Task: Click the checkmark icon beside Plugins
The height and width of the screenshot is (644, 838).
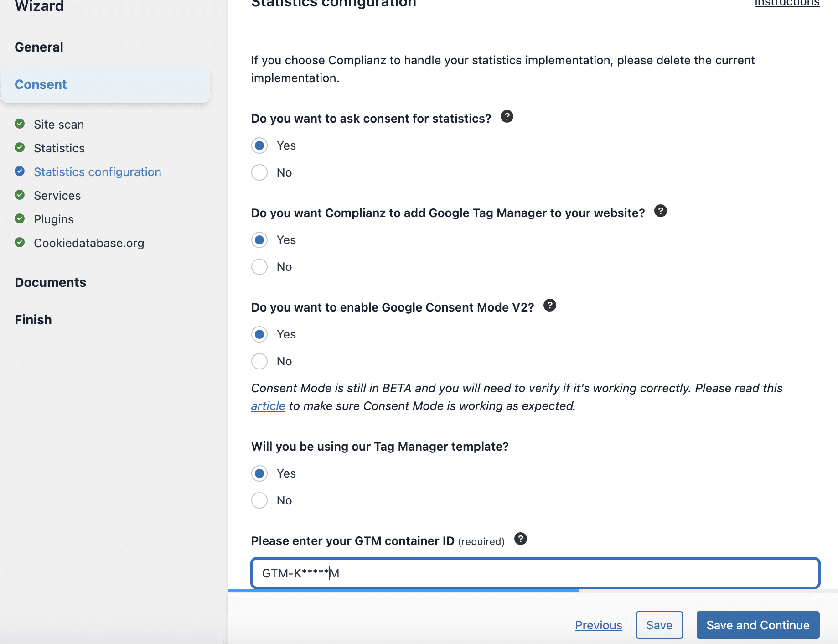Action: pos(20,218)
